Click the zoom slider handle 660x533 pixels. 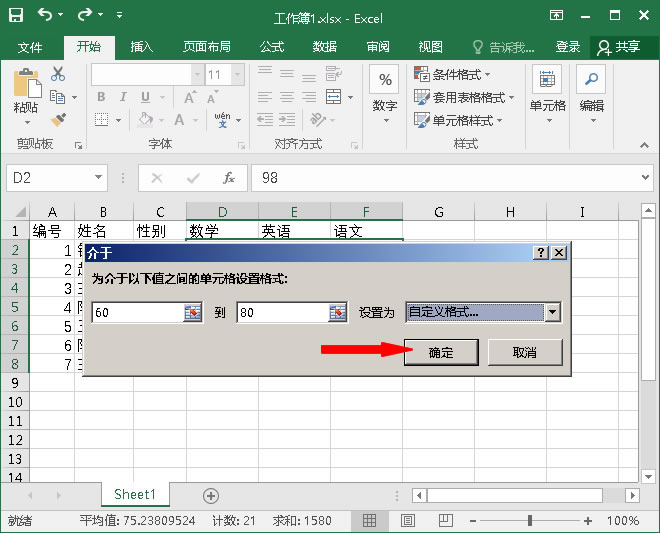coord(530,521)
